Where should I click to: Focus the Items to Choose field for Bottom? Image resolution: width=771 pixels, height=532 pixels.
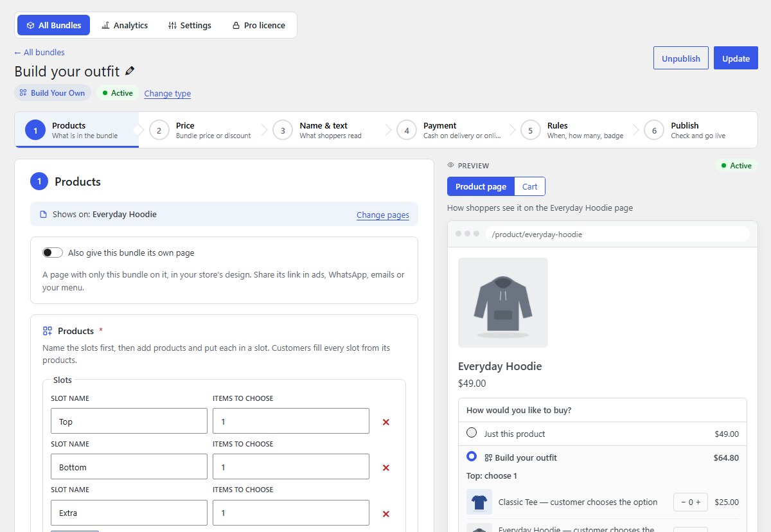291,467
